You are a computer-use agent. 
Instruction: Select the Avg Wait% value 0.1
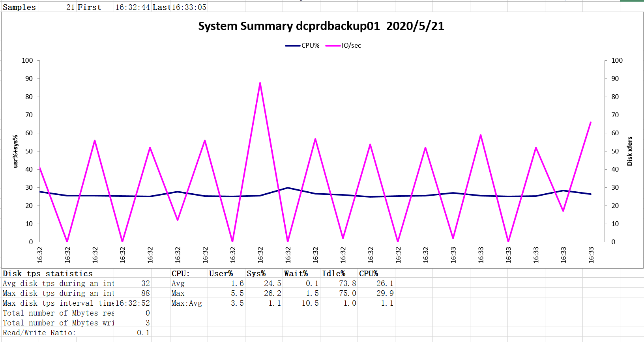(x=301, y=283)
